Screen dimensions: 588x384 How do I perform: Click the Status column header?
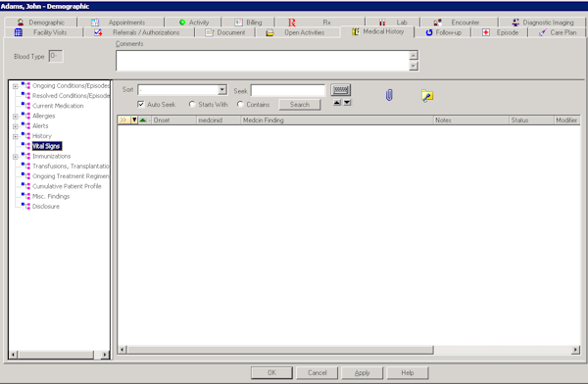coord(531,120)
